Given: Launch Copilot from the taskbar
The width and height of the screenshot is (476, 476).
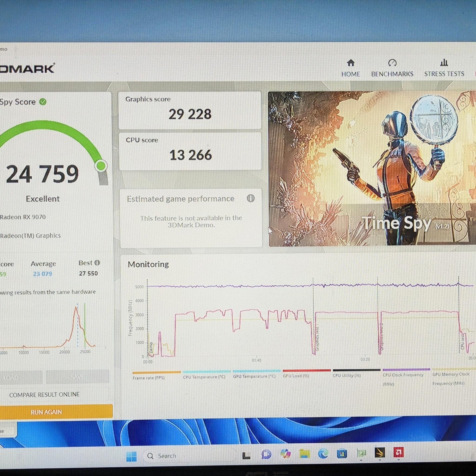Looking at the screenshot, I should pos(285,454).
